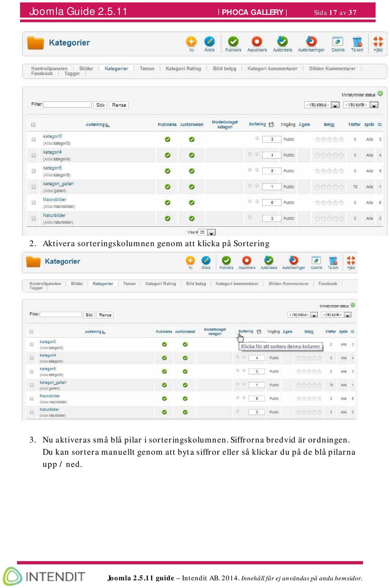Click Ta bort icon in lower screenshot toolbar
This screenshot has height=588, width=390.
[333, 260]
